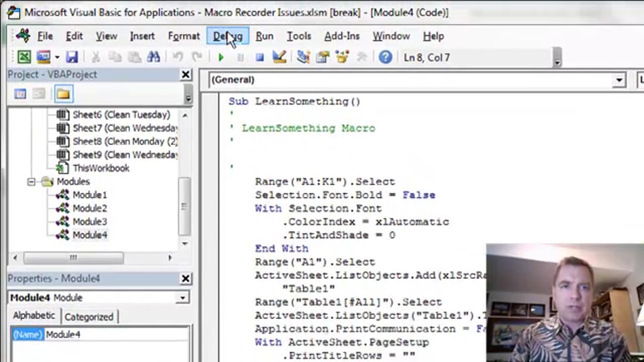
Task: Click the Redo arrow icon
Action: (197, 57)
